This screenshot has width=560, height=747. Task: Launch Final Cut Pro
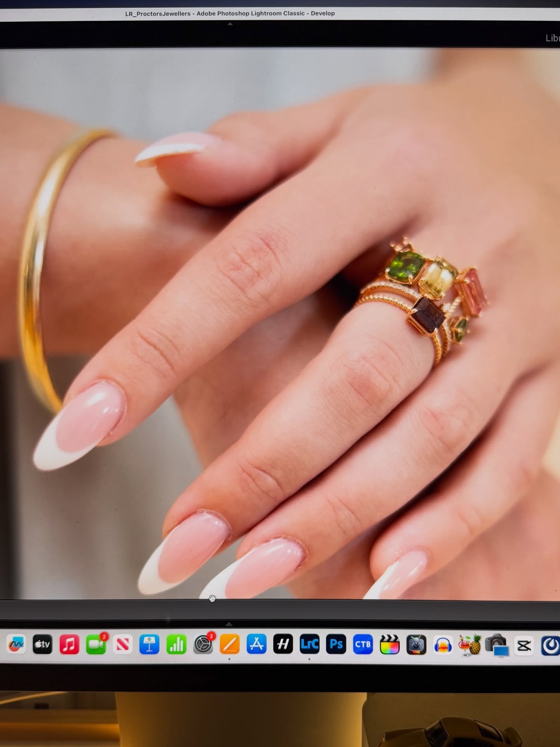click(389, 645)
